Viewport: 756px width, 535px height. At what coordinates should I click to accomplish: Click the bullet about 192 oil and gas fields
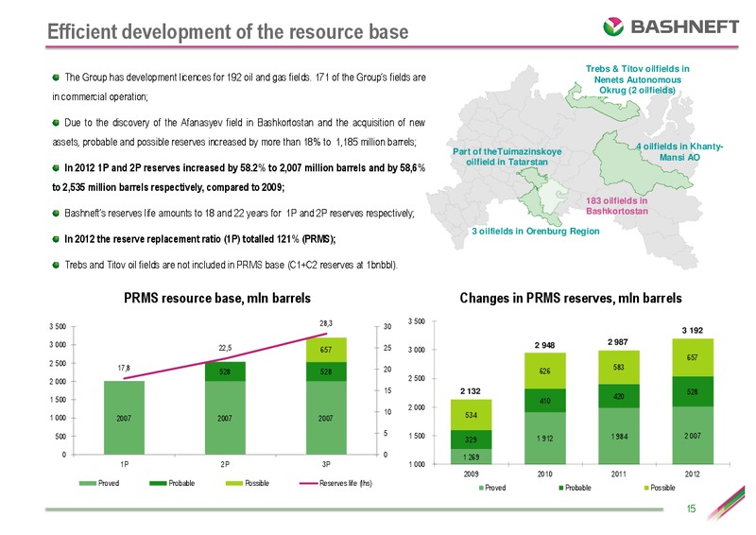(239, 87)
